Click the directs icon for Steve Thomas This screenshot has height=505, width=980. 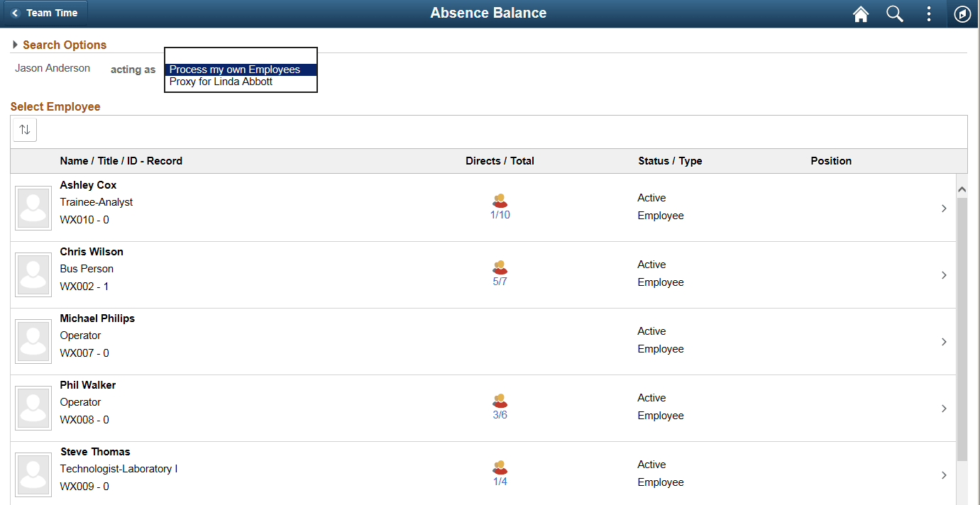click(500, 467)
